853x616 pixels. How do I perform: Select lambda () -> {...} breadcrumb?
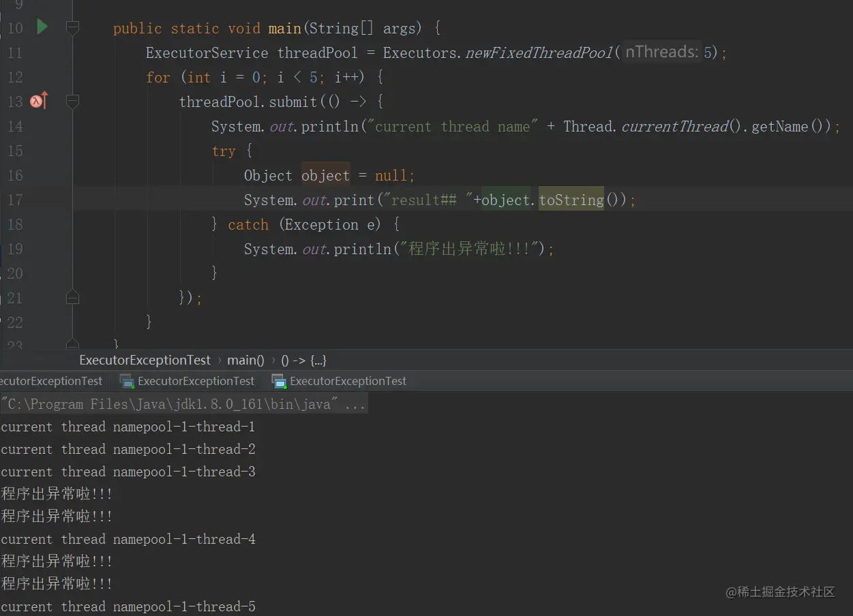tap(303, 360)
